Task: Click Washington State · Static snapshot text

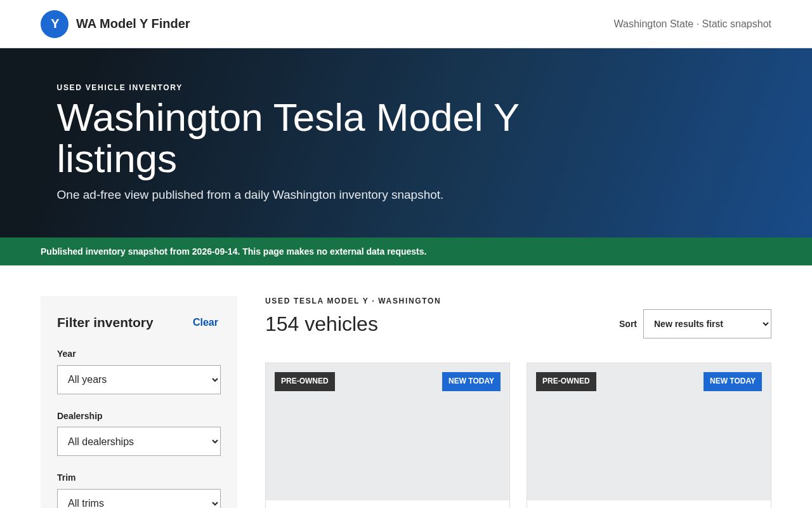Action: tap(692, 24)
